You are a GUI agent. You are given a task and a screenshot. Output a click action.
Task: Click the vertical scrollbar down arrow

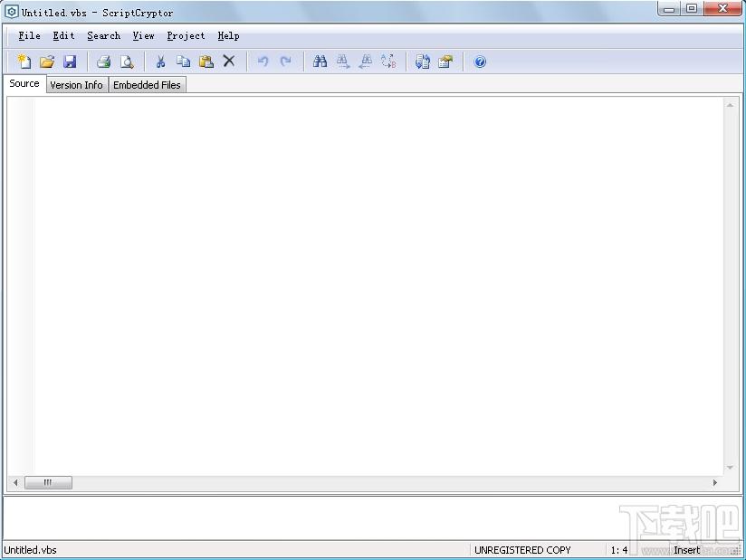(730, 468)
